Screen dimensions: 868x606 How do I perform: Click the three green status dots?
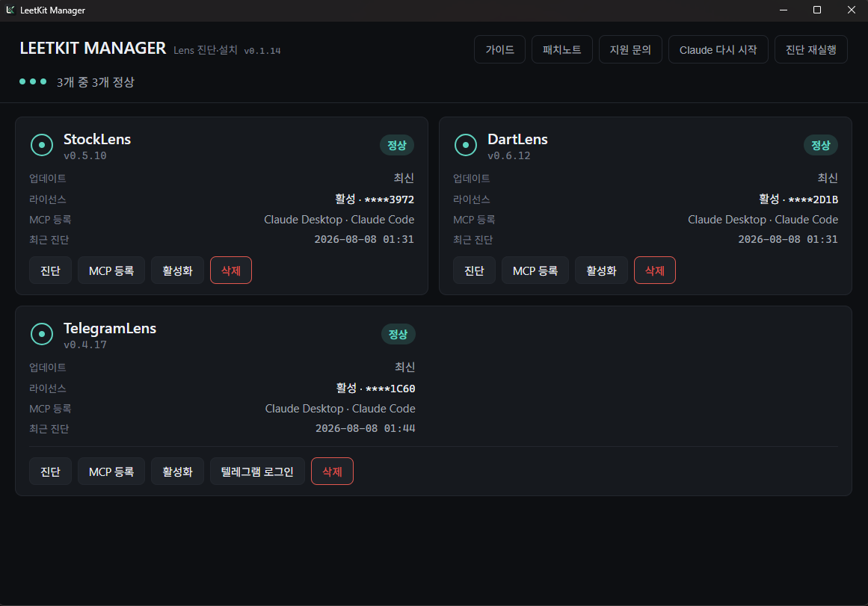click(33, 82)
